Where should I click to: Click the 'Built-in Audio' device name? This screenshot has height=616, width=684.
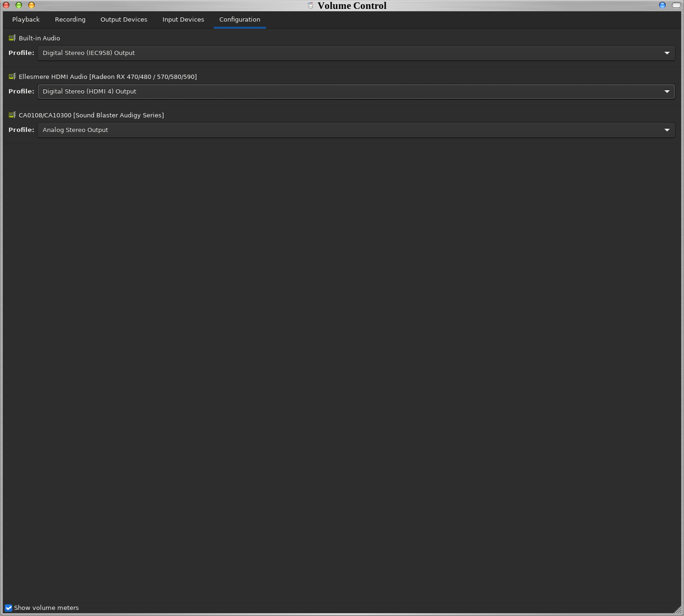[x=39, y=38]
